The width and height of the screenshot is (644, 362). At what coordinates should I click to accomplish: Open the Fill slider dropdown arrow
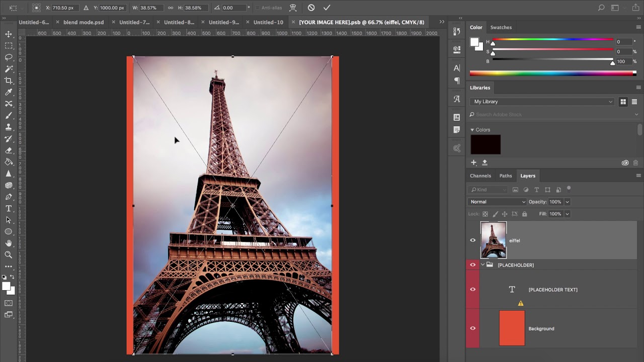[567, 214]
